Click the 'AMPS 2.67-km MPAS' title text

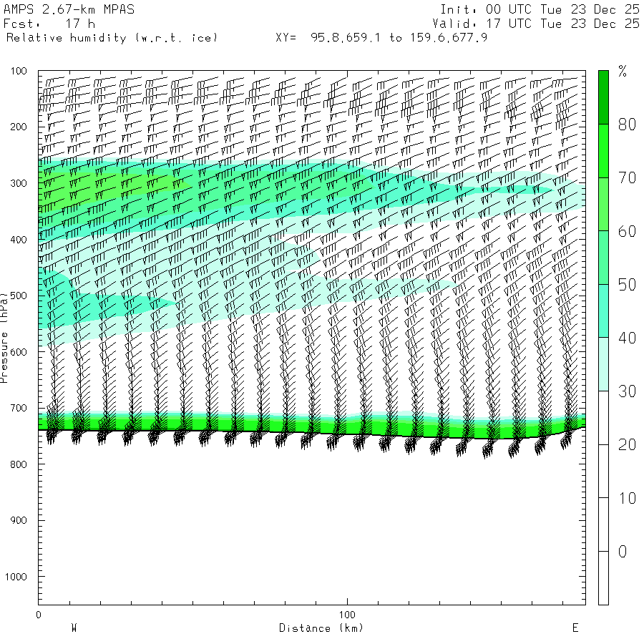tap(69, 10)
